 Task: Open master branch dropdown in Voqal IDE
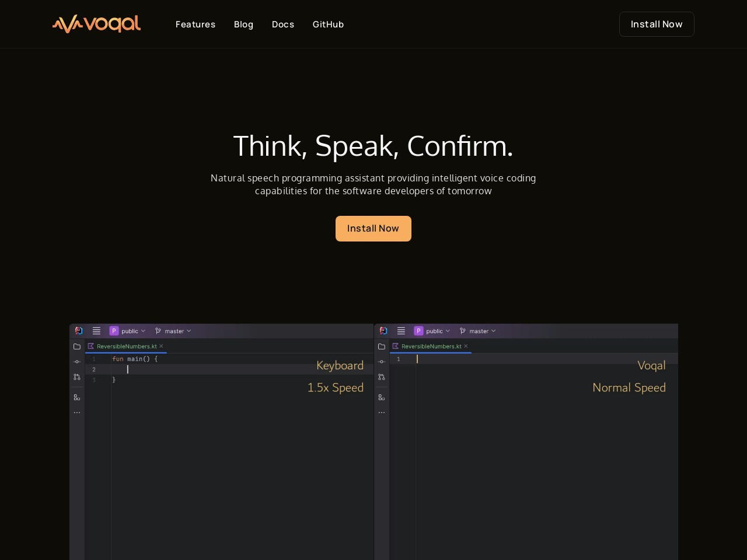(x=482, y=331)
